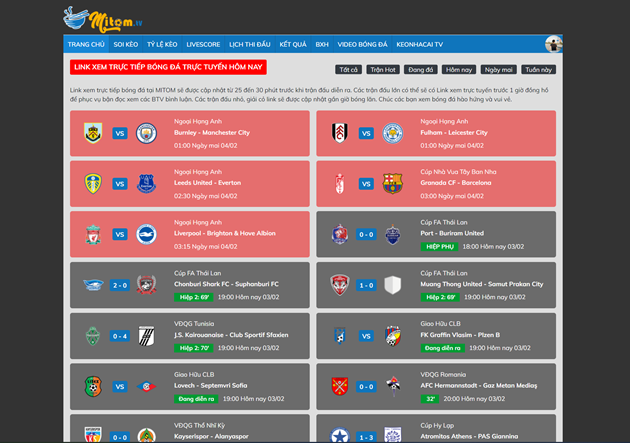
Task: Open the Video Bóng Đá page
Action: [363, 45]
